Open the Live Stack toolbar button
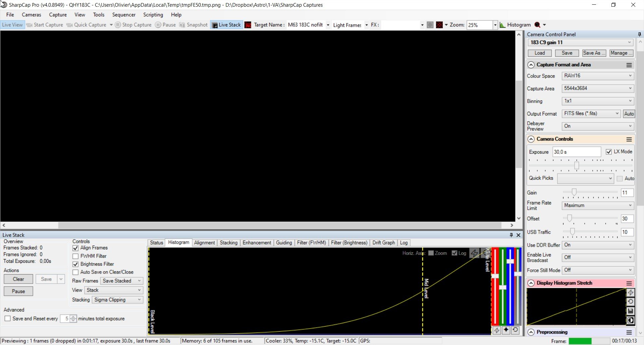The image size is (644, 345). pos(226,25)
